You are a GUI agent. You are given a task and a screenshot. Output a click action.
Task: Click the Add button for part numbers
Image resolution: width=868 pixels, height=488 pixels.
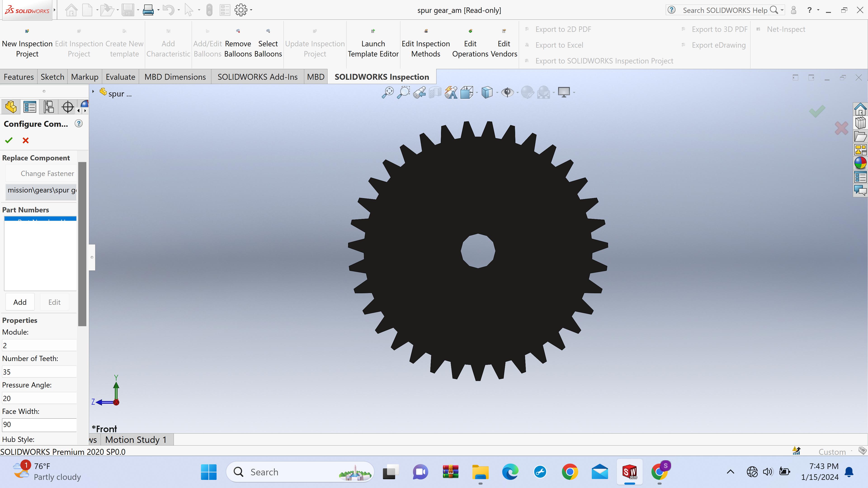pos(20,302)
